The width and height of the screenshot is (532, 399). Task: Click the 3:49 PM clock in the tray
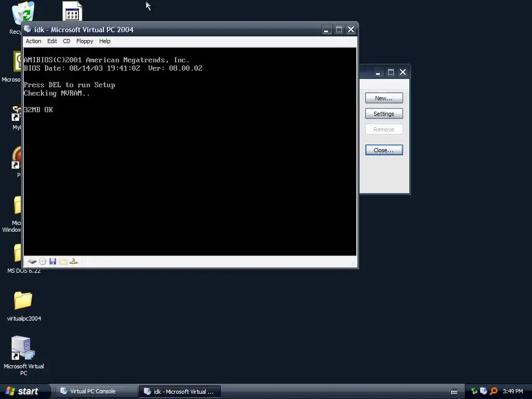tap(513, 391)
